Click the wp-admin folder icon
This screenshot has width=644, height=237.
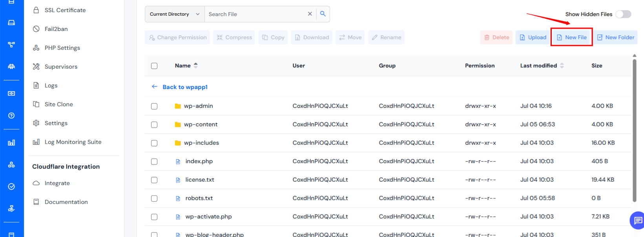[178, 106]
